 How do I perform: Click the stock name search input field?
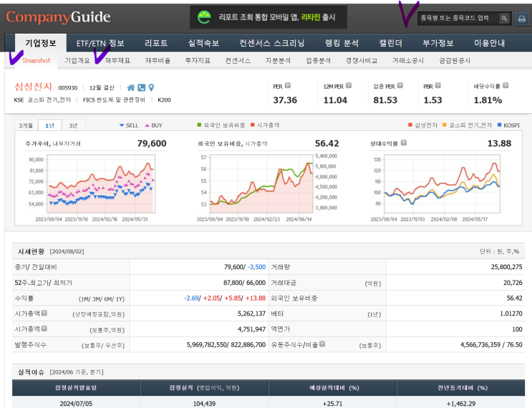coord(458,18)
